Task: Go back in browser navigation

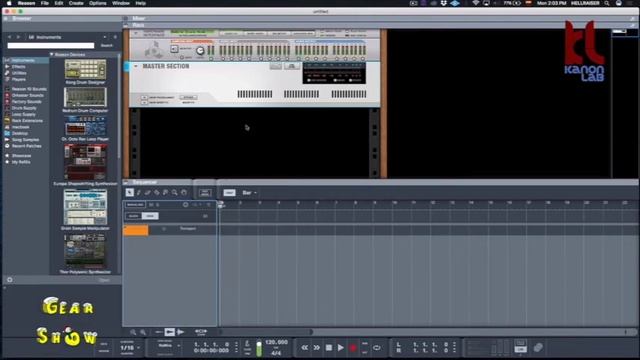Action: pos(9,37)
